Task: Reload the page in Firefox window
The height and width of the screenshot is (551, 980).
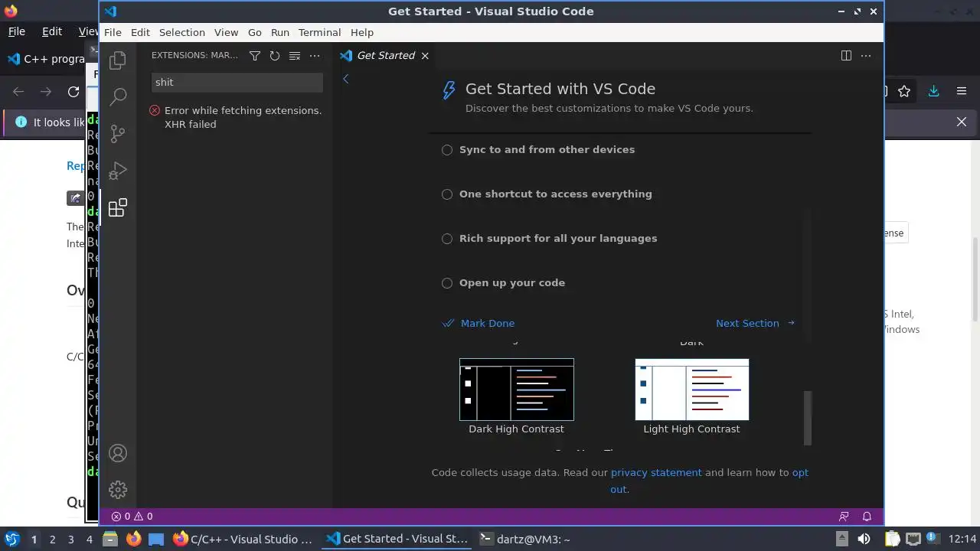Action: coord(73,91)
